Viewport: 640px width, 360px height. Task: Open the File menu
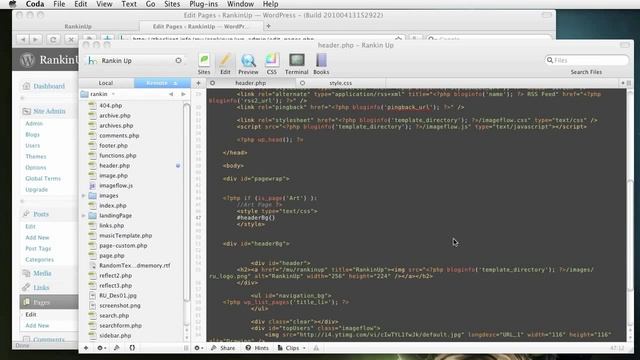[59, 4]
